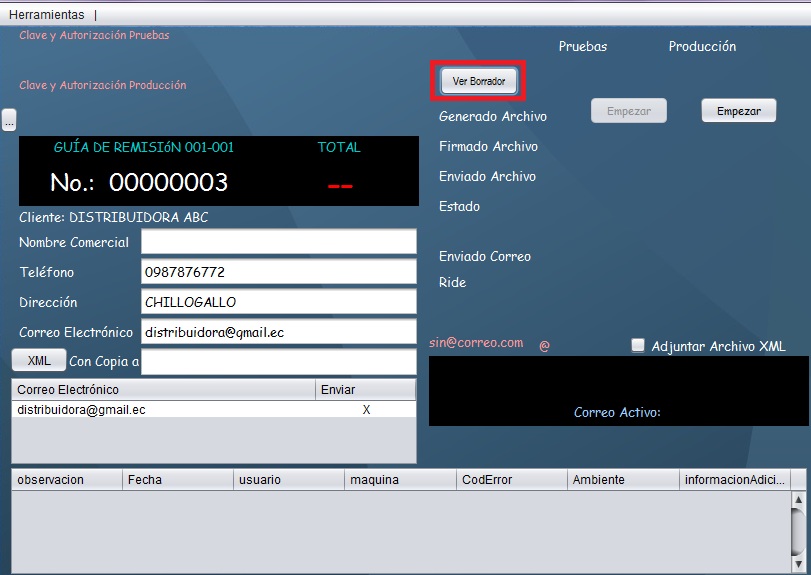Sort by the Fecha column header
This screenshot has width=811, height=575.
[177, 480]
